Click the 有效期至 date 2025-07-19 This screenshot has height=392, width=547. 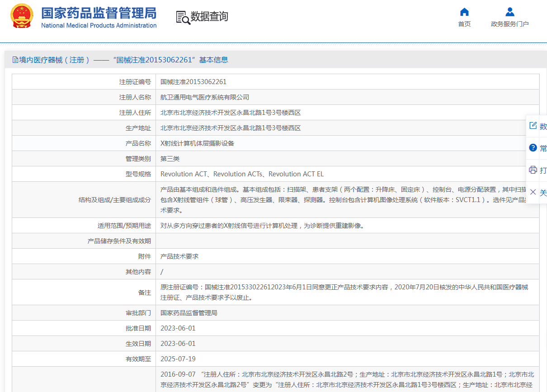[178, 359]
